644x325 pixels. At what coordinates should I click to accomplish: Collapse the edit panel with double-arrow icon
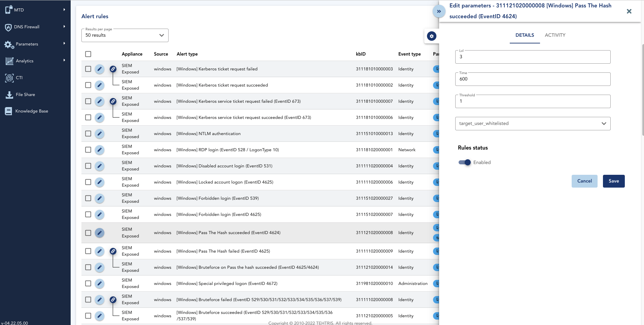pyautogui.click(x=439, y=11)
